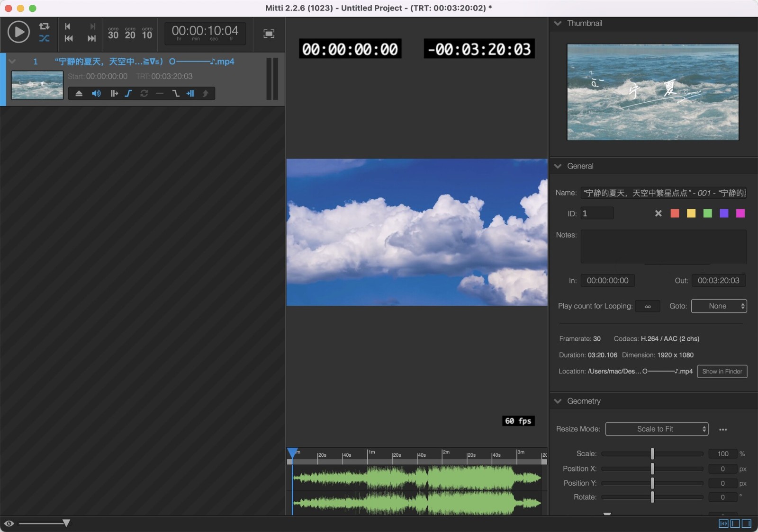Click the GOTO 10 button
758x532 pixels.
pyautogui.click(x=147, y=33)
